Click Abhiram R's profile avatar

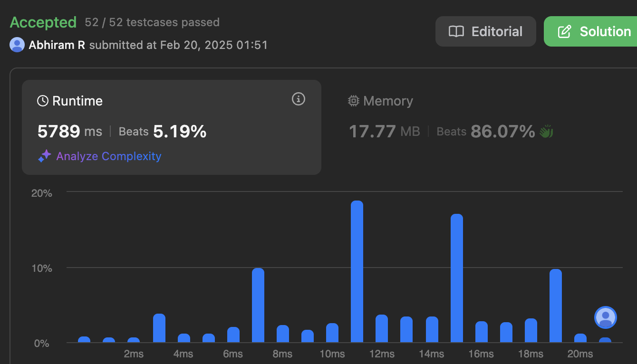[17, 45]
